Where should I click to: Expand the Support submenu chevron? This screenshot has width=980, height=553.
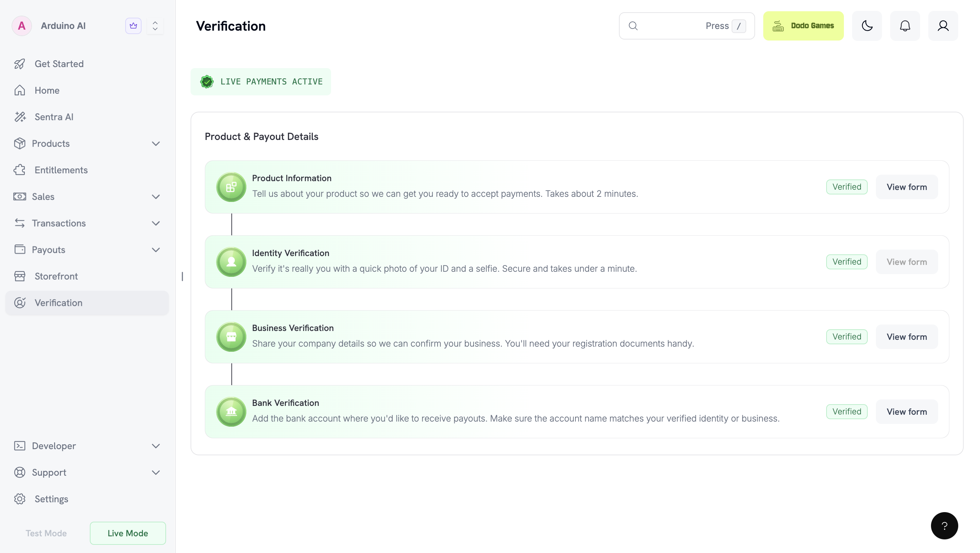tap(156, 473)
